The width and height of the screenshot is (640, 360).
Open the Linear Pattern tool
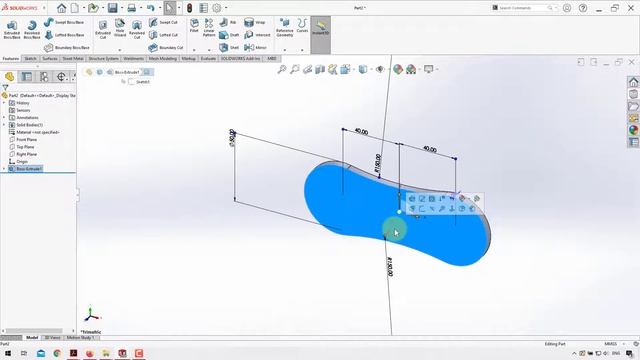click(x=209, y=28)
